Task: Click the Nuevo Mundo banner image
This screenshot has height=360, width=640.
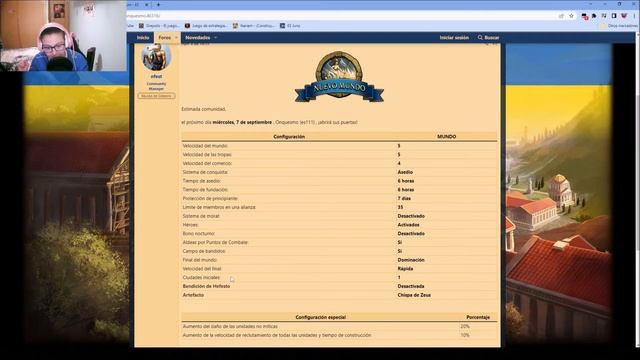Action: click(339, 76)
